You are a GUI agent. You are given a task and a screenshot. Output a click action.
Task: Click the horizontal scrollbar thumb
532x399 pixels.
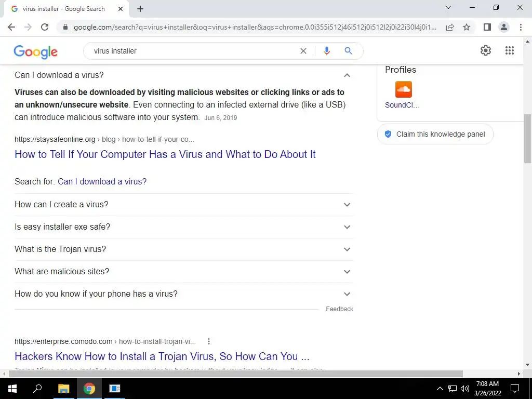236,374
